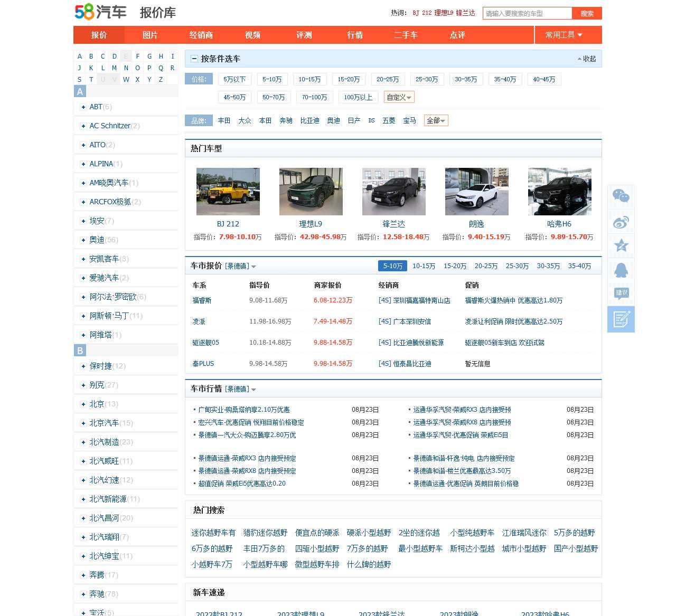Expand the AM晓奥汽车 plus icon

pyautogui.click(x=83, y=183)
